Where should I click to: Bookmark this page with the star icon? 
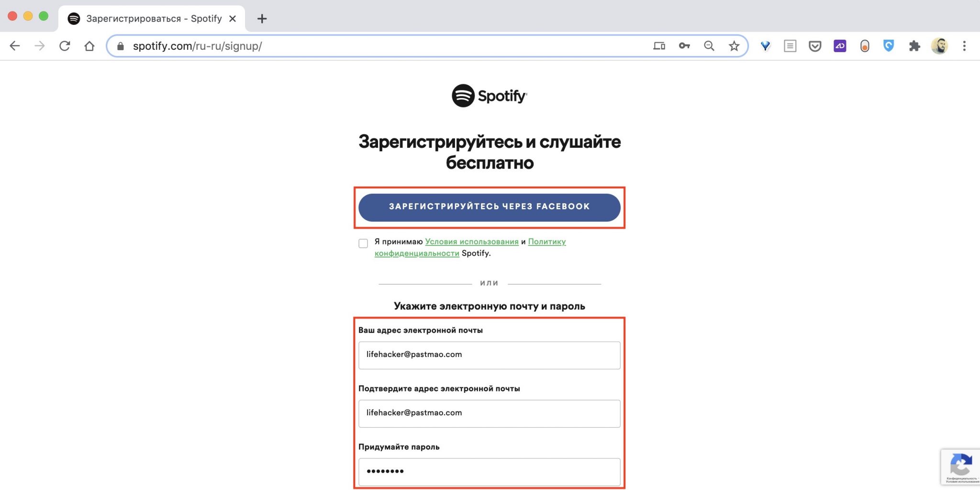(734, 46)
